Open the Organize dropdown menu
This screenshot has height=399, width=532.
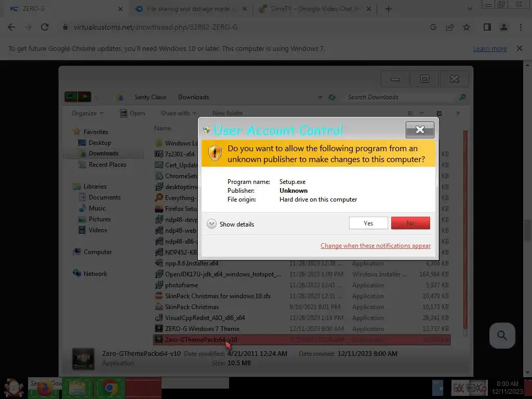(87, 113)
